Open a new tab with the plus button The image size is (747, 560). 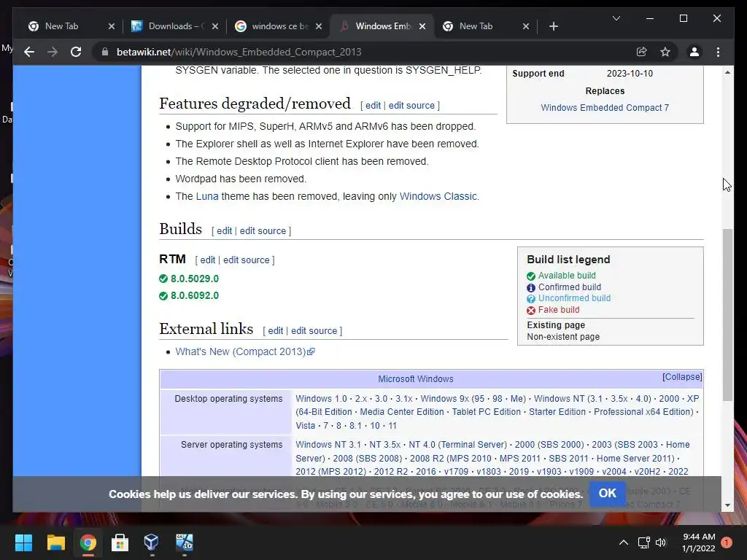[x=553, y=26]
